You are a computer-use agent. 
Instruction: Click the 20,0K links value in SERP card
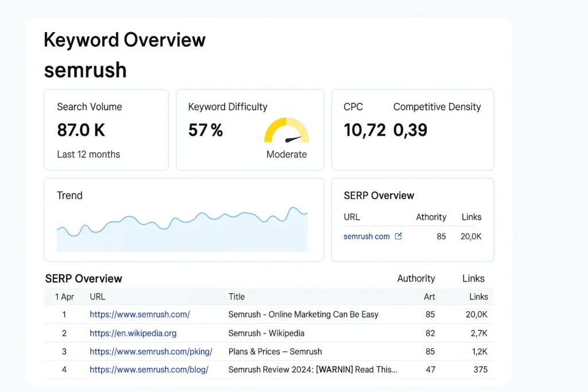471,236
